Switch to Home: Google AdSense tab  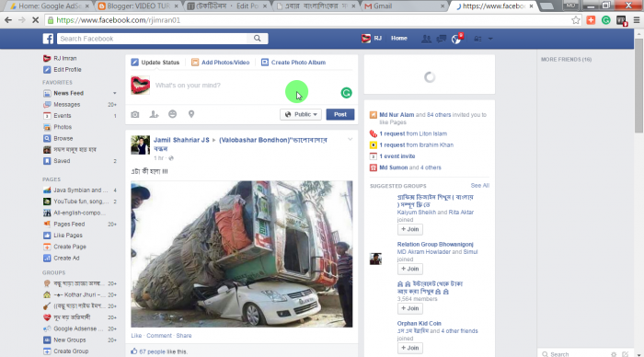(50, 6)
